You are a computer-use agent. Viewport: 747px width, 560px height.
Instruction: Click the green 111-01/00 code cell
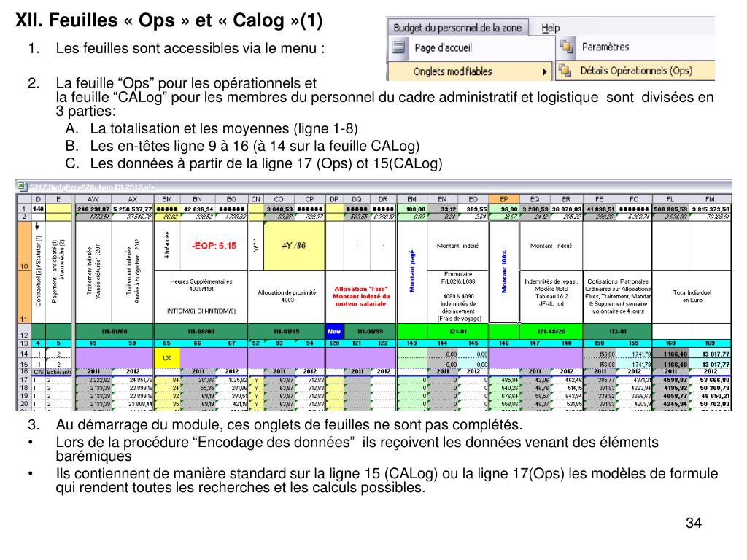click(x=115, y=332)
